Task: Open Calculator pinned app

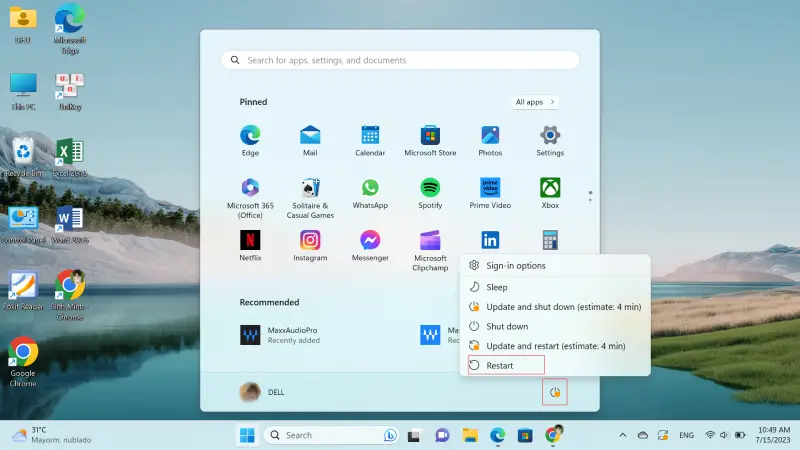Action: point(550,240)
